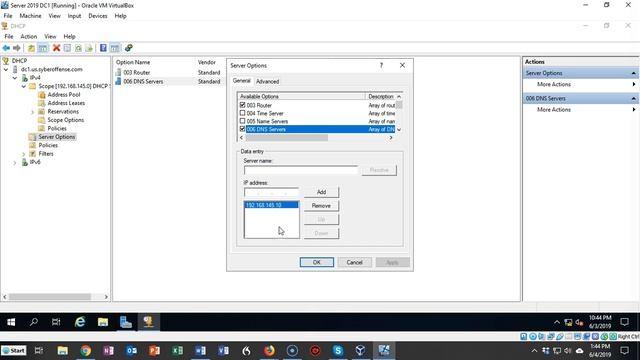Click the 003 Router icon in option list pane
Image resolution: width=640 pixels, height=360 pixels.
[x=118, y=72]
